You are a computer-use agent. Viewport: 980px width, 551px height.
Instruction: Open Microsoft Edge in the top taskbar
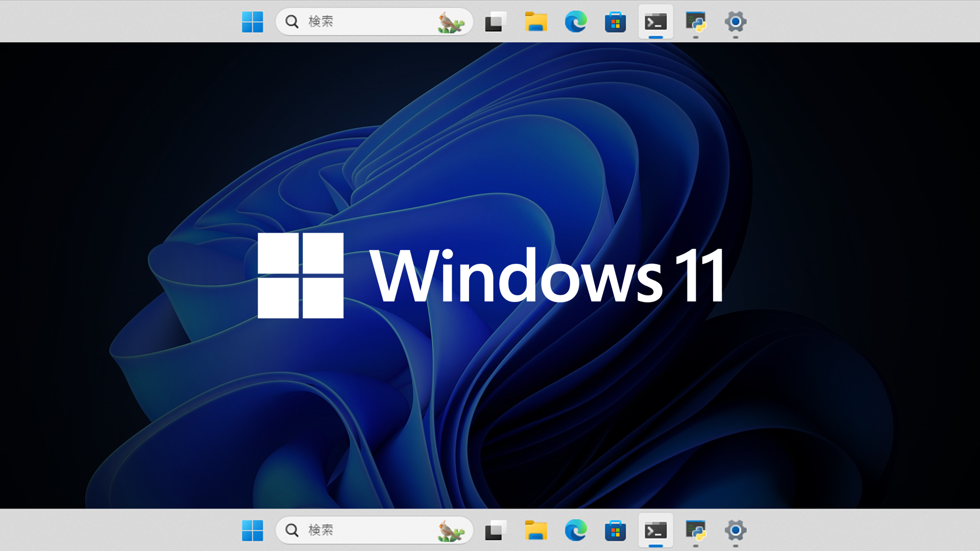tap(575, 22)
